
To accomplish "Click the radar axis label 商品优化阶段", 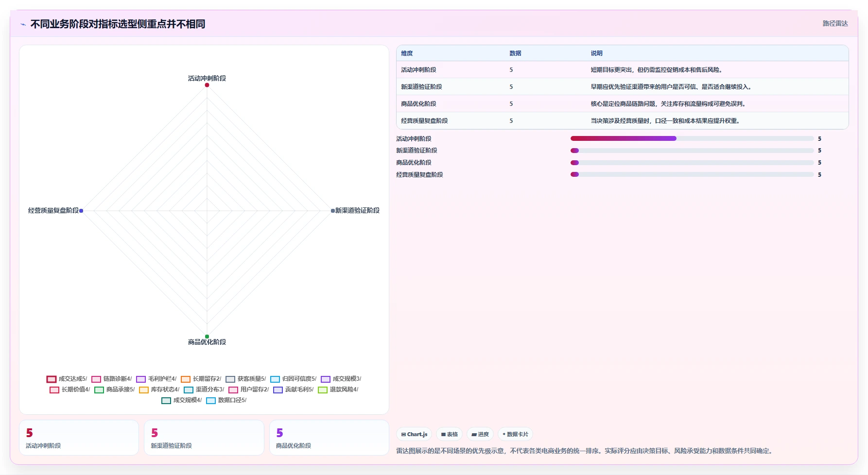I will 207,342.
